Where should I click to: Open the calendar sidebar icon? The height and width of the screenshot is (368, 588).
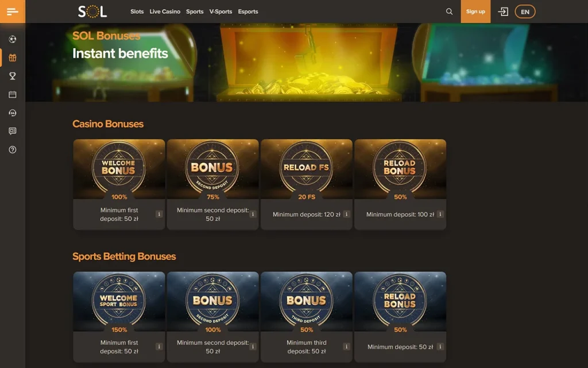coord(13,94)
